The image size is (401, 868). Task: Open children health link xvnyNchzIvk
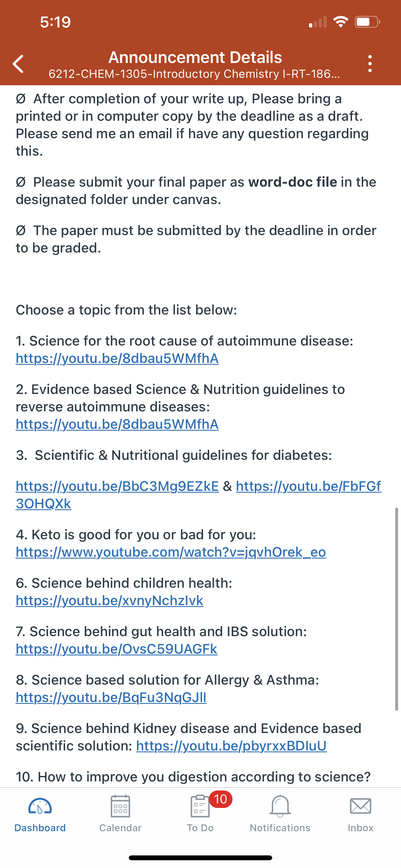pos(109,601)
